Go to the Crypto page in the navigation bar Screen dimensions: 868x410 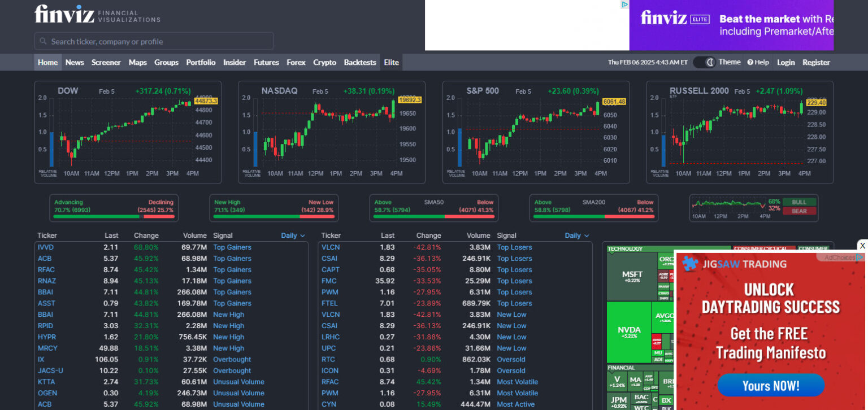point(324,62)
